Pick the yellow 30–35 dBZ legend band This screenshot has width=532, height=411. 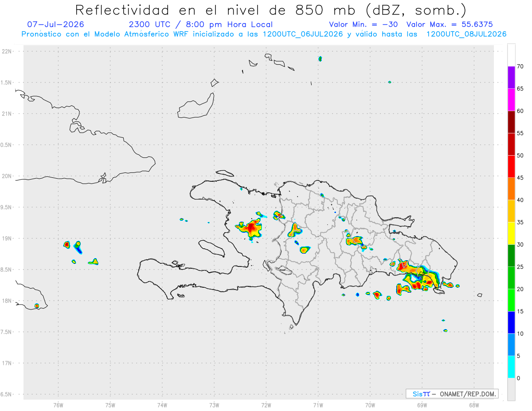[511, 233]
